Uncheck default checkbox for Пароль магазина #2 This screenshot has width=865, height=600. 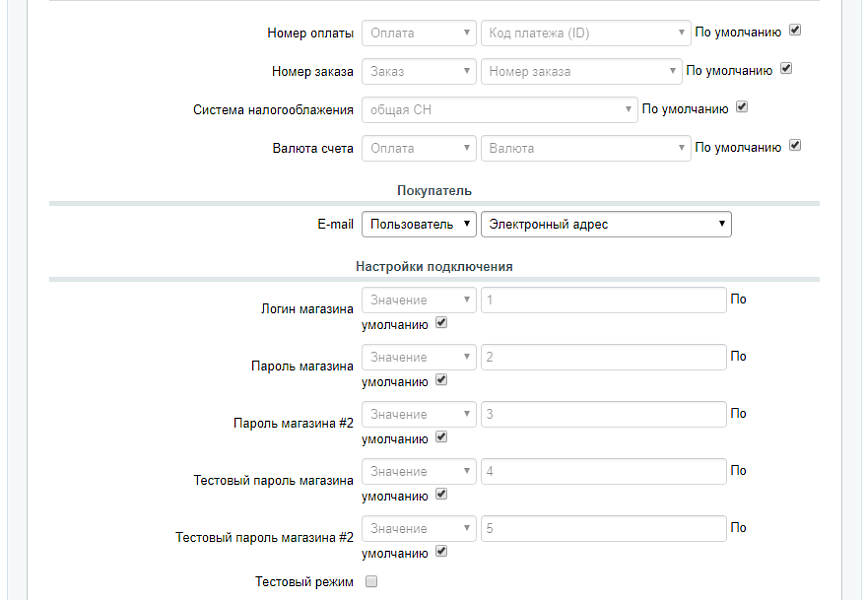[441, 438]
